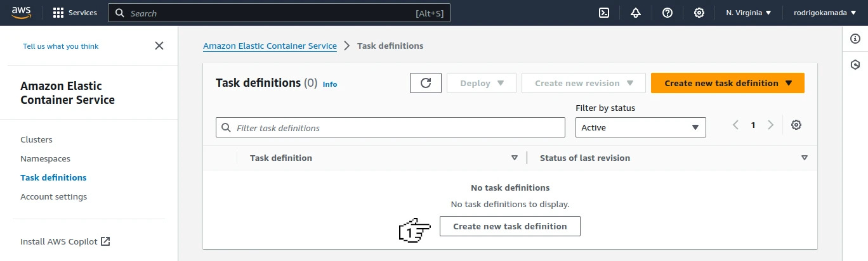868x261 pixels.
Task: Open the AWS home logo
Action: [22, 13]
